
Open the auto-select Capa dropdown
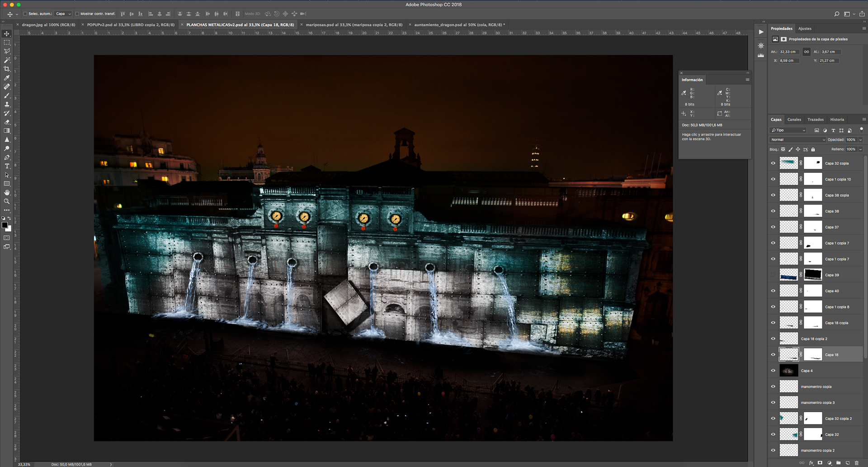[63, 14]
